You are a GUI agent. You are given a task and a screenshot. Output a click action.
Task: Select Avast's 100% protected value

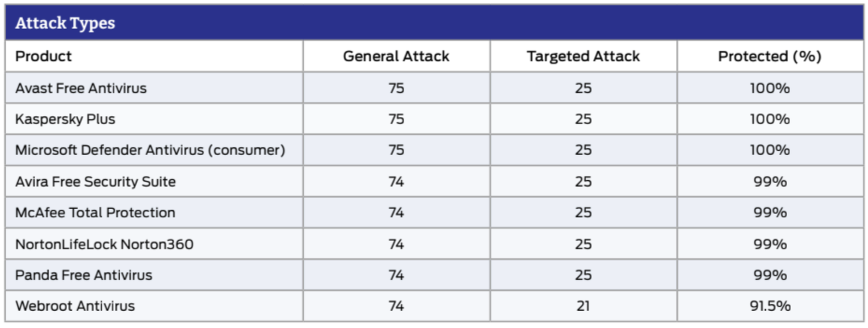pyautogui.click(x=770, y=88)
